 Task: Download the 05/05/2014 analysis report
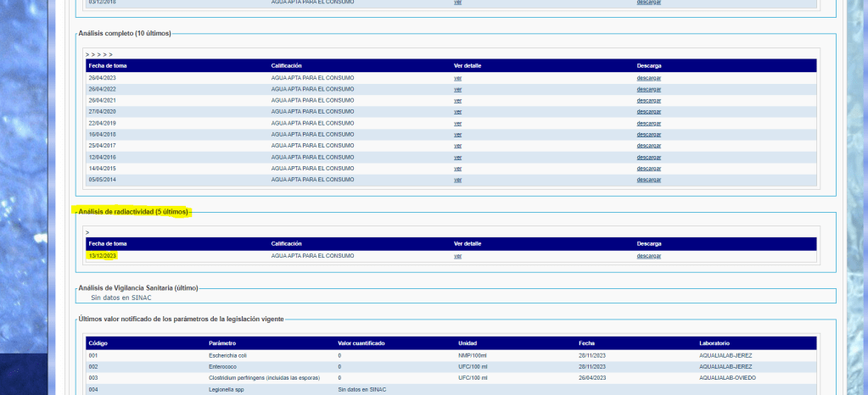coord(648,180)
